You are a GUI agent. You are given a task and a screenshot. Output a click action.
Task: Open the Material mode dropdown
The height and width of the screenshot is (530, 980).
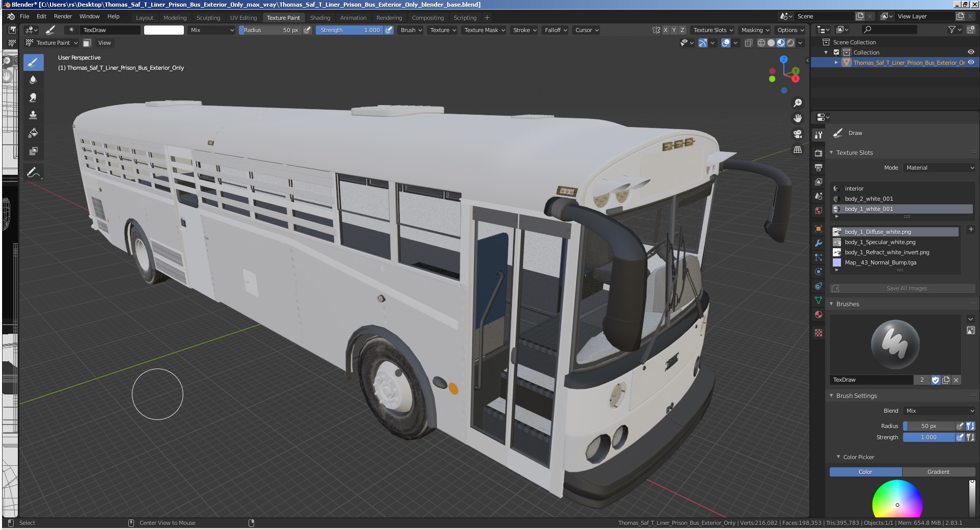pos(939,168)
